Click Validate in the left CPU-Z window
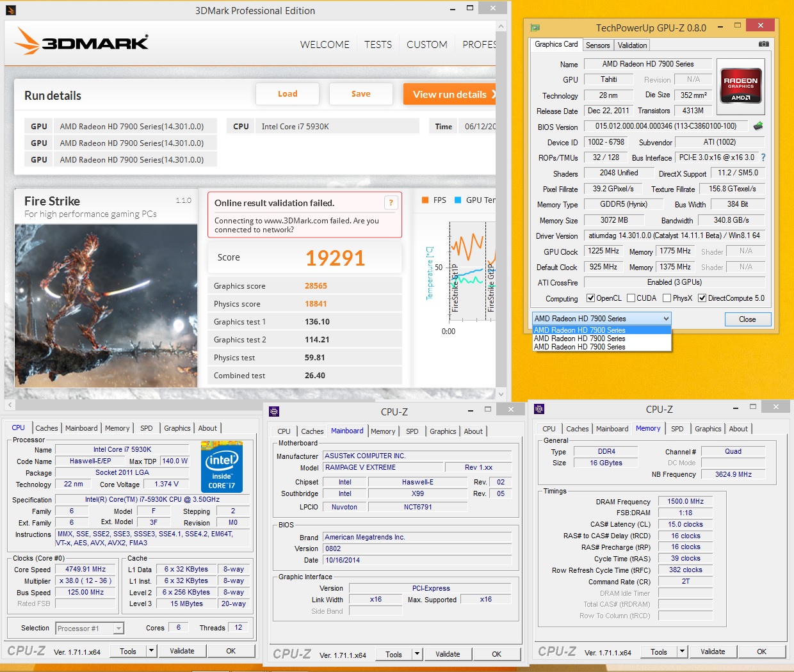Screen dimensions: 794x672 click(x=182, y=651)
